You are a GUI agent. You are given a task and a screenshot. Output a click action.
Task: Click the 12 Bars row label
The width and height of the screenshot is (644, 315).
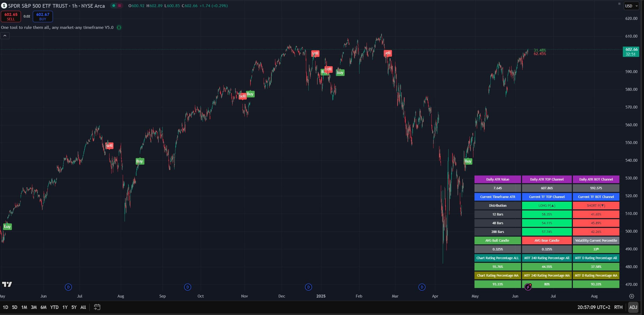497,214
